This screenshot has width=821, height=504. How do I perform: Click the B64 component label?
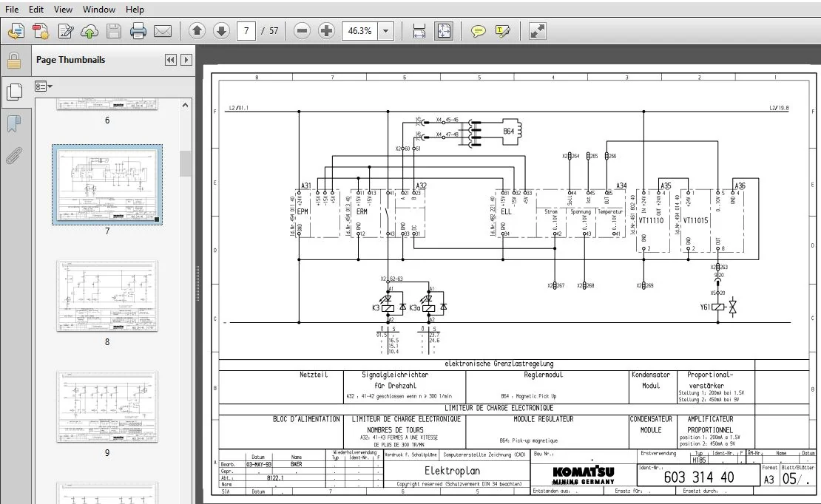[508, 132]
